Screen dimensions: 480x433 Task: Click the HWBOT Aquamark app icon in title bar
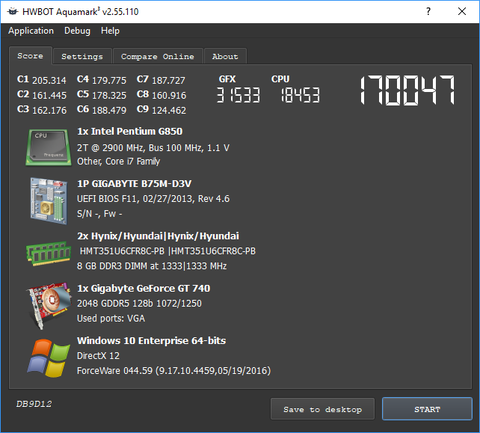click(13, 12)
